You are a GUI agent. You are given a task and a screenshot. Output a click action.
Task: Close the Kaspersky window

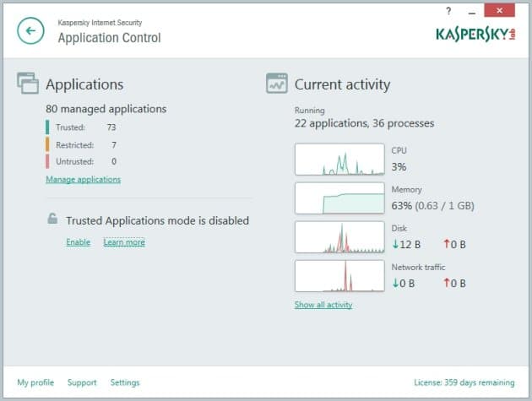click(499, 10)
